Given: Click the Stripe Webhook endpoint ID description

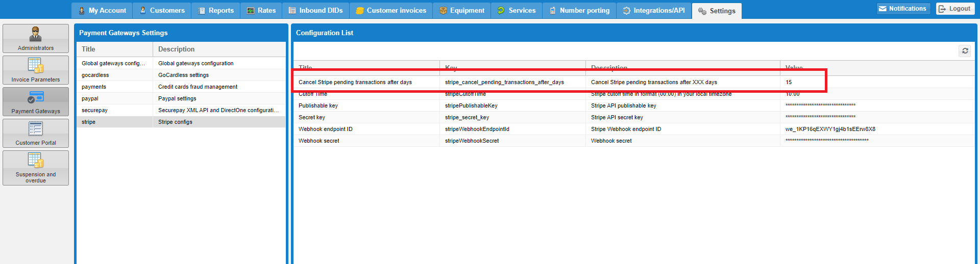Looking at the screenshot, I should (x=626, y=129).
